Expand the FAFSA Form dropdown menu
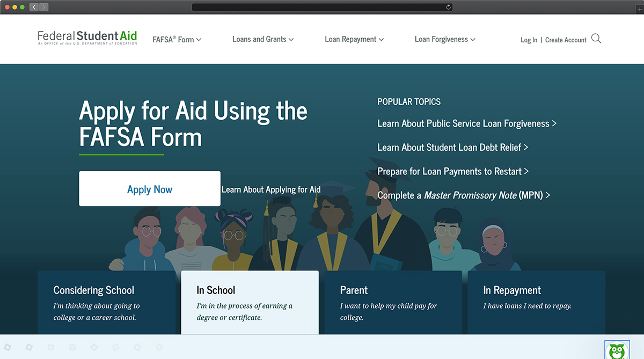Image resolution: width=644 pixels, height=359 pixels. coord(177,39)
